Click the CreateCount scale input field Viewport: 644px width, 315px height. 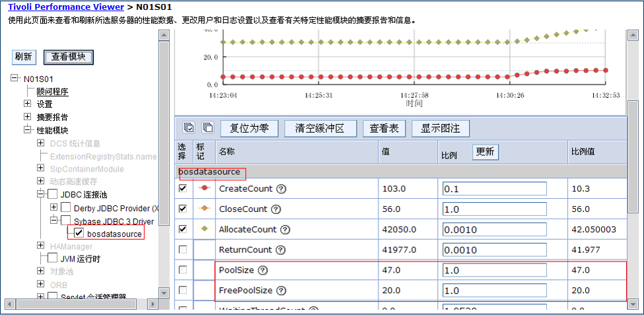tap(494, 189)
